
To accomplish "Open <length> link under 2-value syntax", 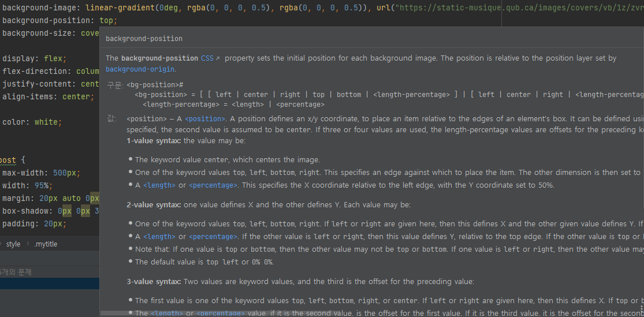I will click(x=159, y=237).
